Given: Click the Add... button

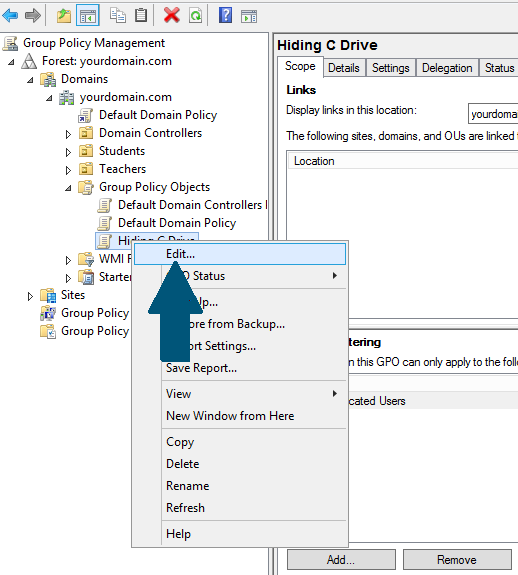Looking at the screenshot, I should pyautogui.click(x=341, y=560).
